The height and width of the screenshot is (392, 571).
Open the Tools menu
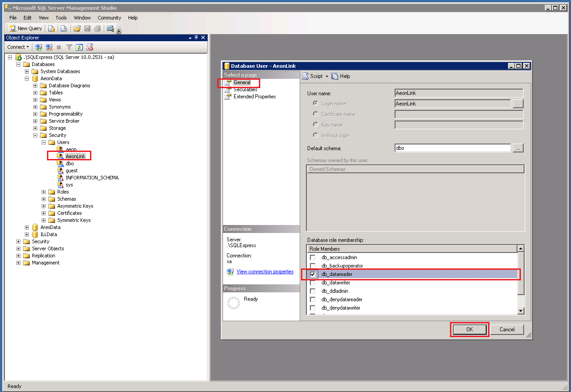61,18
